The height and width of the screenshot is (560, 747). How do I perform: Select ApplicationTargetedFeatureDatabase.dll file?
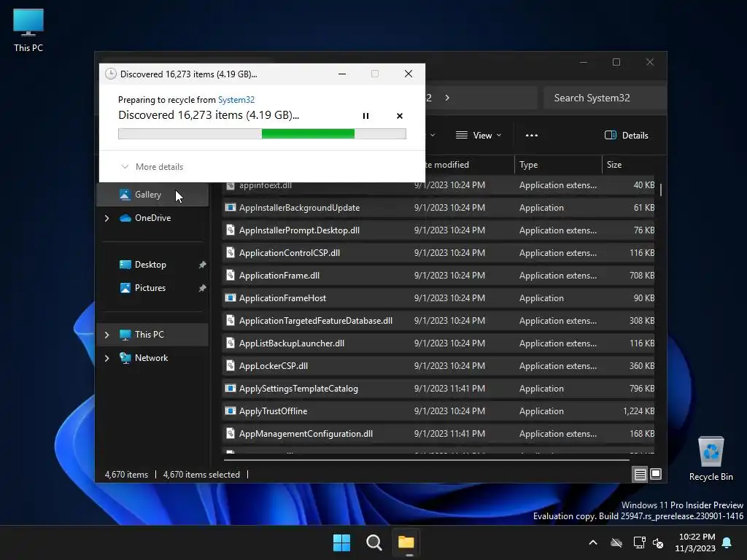pos(438,321)
